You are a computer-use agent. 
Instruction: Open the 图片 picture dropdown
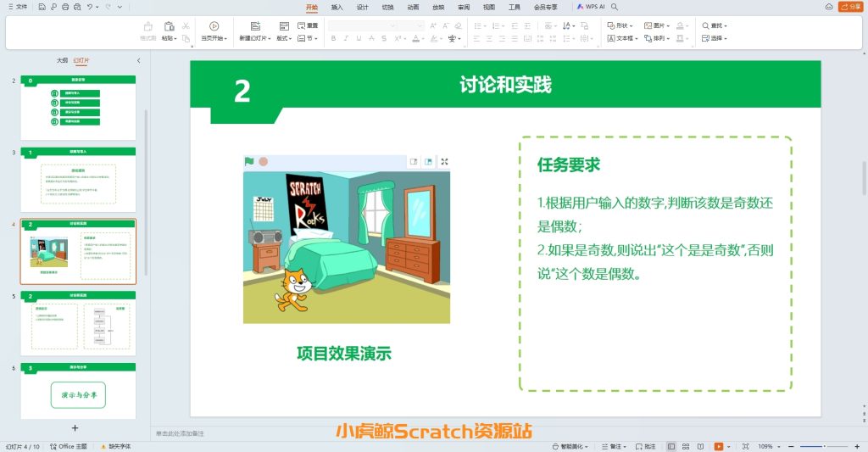pos(657,25)
